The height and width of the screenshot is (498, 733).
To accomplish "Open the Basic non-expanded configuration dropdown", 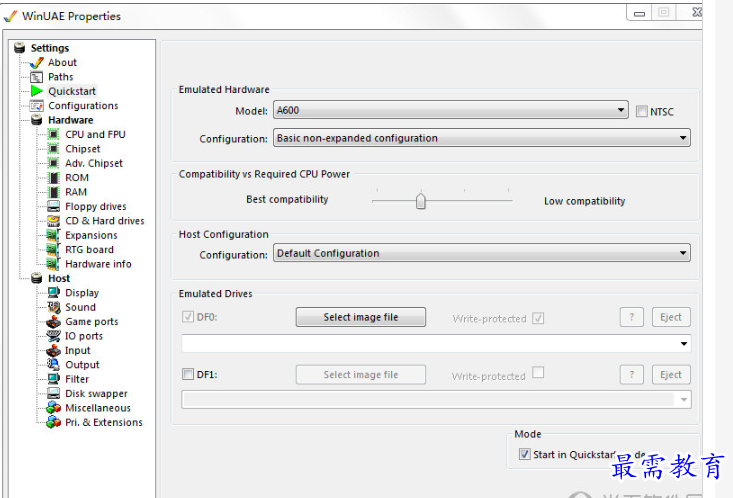I will click(x=481, y=138).
